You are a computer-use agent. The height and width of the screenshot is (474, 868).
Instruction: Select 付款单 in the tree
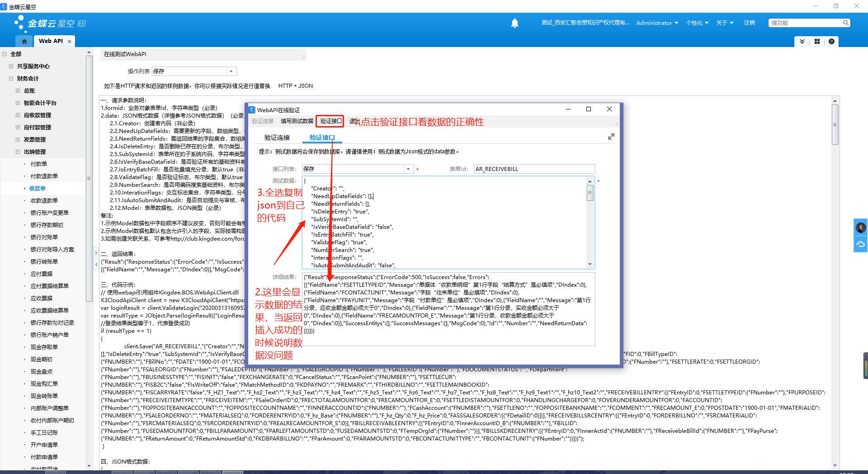39,164
